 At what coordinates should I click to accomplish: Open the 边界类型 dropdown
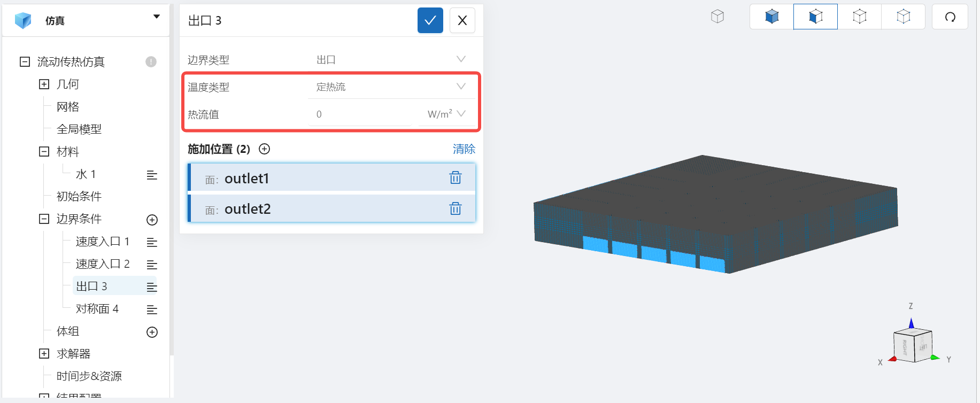392,59
